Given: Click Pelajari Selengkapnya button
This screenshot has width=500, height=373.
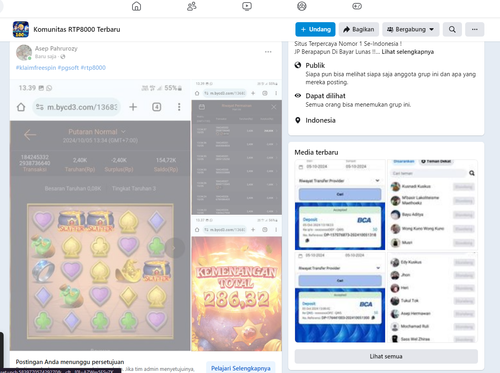Looking at the screenshot, I should [x=241, y=368].
